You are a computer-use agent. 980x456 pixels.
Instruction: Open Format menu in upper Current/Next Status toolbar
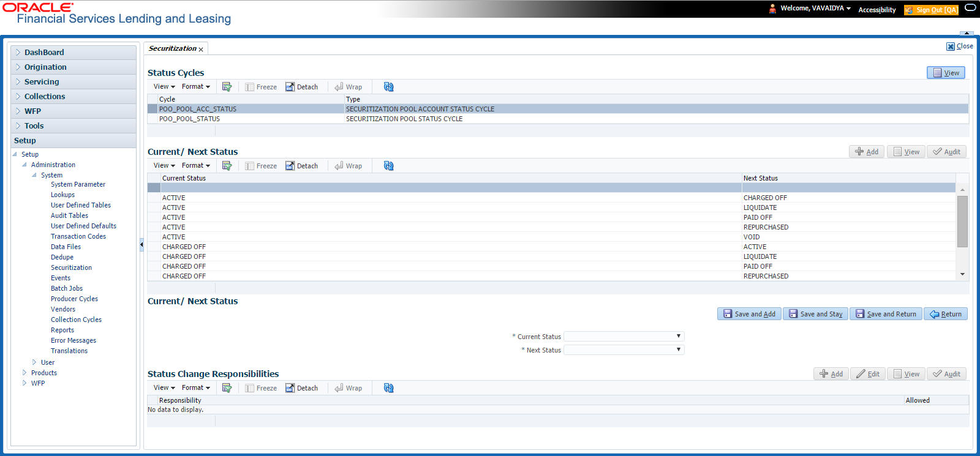[196, 166]
